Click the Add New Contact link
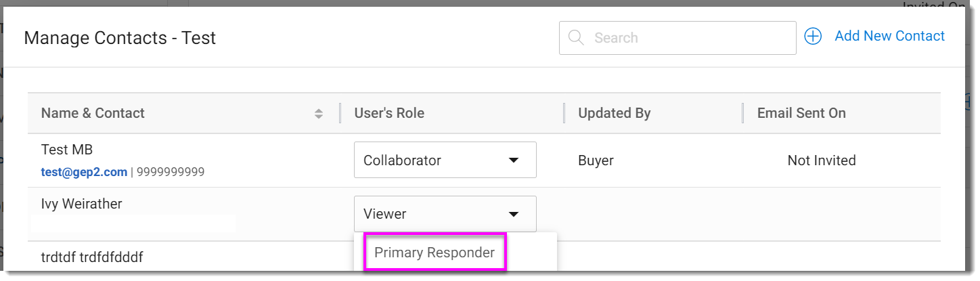 point(889,37)
